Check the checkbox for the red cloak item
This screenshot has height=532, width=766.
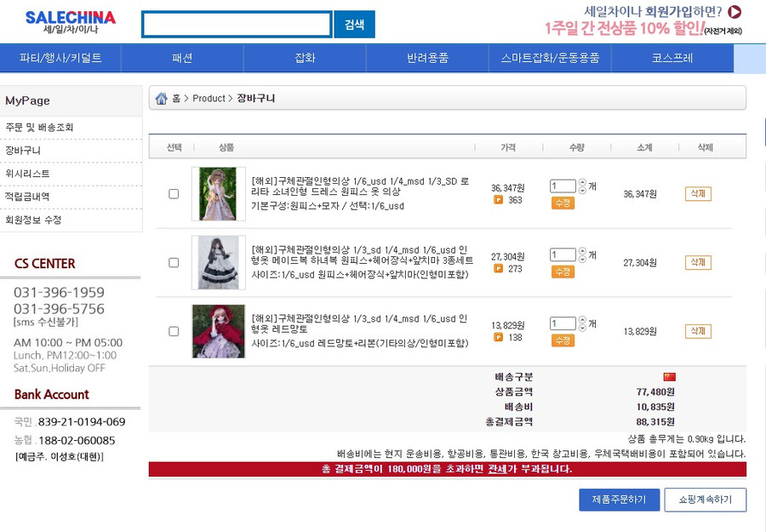(173, 330)
